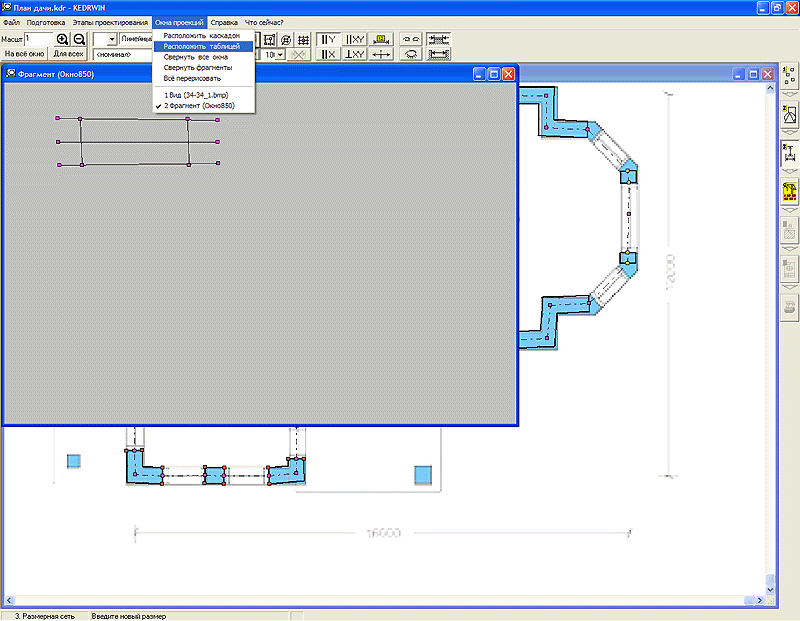This screenshot has width=800, height=621.
Task: Open the Справка menu
Action: point(224,22)
